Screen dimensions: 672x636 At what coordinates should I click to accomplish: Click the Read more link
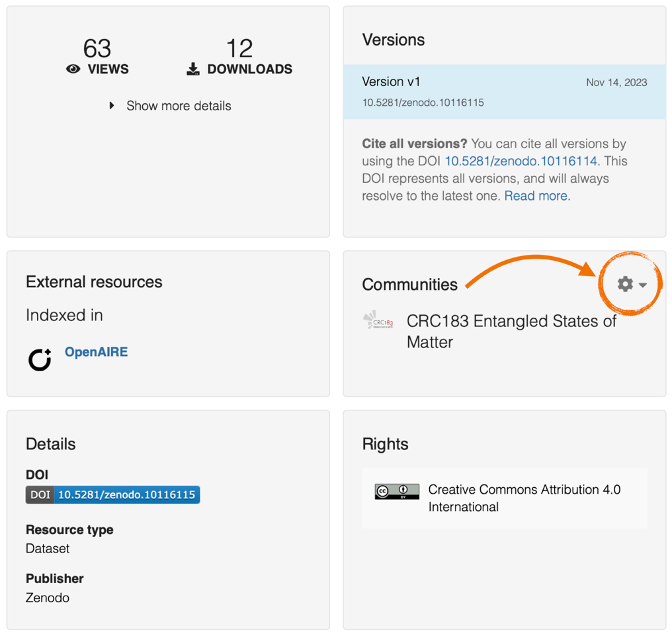tap(536, 196)
